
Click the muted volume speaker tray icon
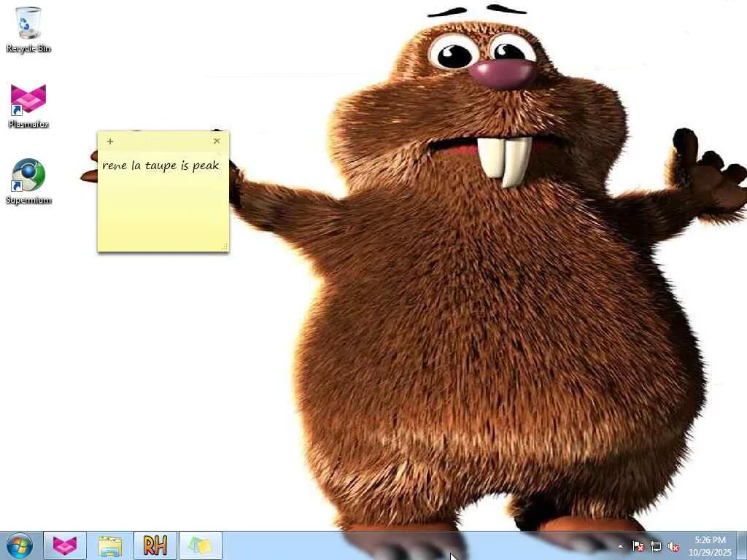coord(673,547)
